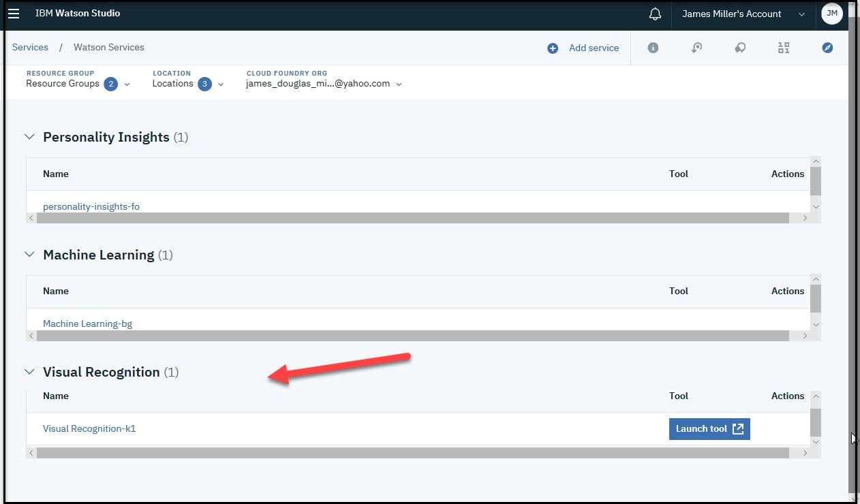Click the toolbar icon right of info icon
This screenshot has height=504, width=860.
click(x=696, y=48)
